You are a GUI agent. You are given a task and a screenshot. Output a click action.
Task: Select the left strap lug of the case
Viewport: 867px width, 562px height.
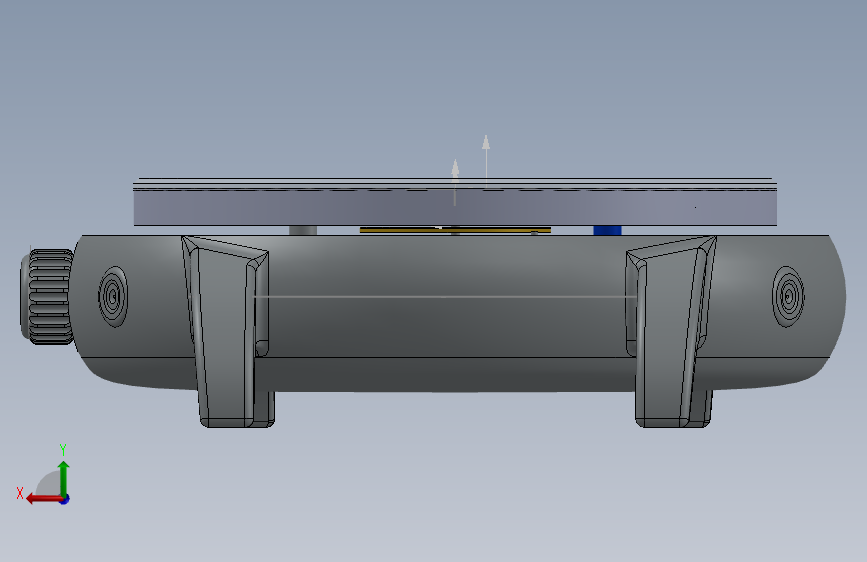tap(227, 332)
